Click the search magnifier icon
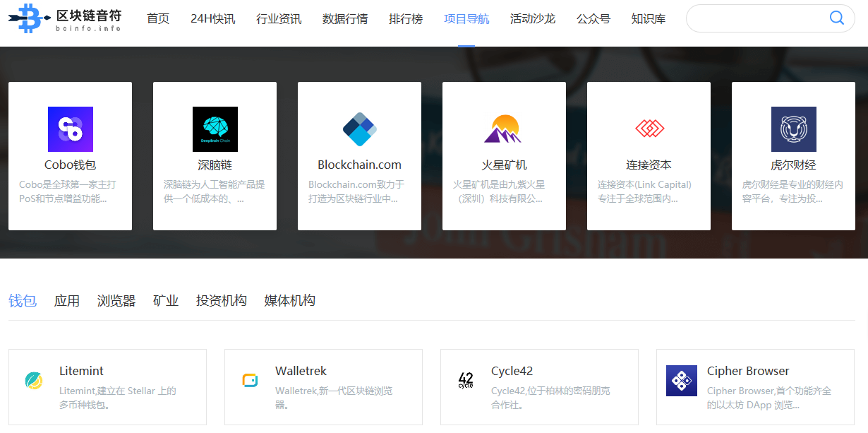This screenshot has width=868, height=433. click(x=837, y=18)
